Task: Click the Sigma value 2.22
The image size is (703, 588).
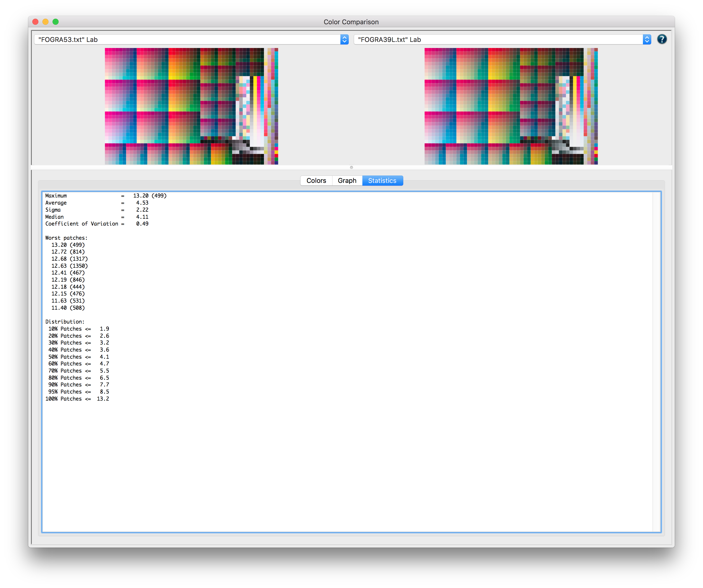Action: tap(142, 210)
